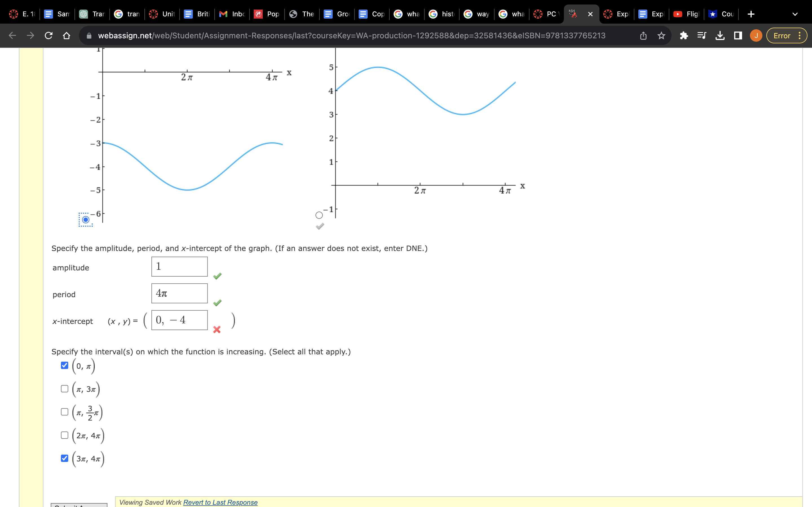Click Revert to Last Response link
The width and height of the screenshot is (812, 507).
(220, 502)
